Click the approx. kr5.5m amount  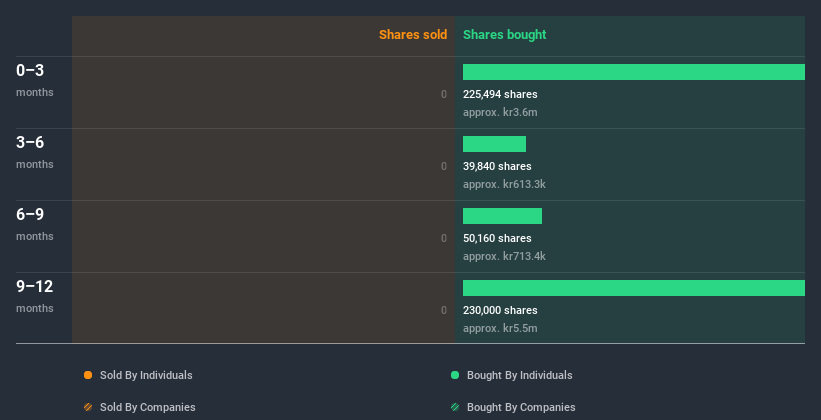[500, 328]
